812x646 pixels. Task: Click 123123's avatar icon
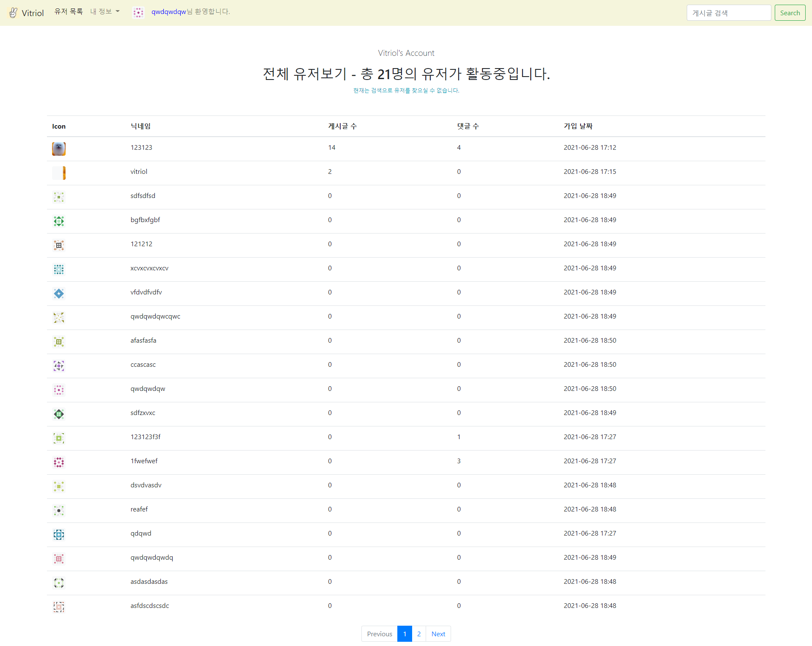point(59,148)
